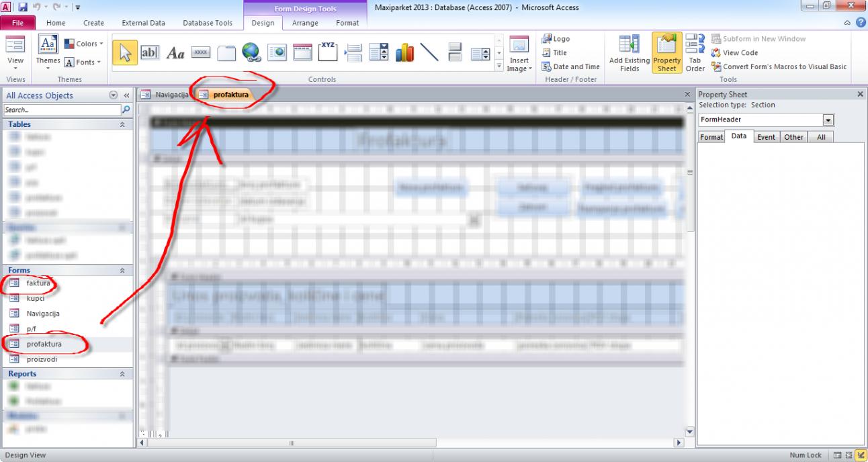Save the database with the floppy icon
The height and width of the screenshot is (462, 868).
tap(24, 7)
